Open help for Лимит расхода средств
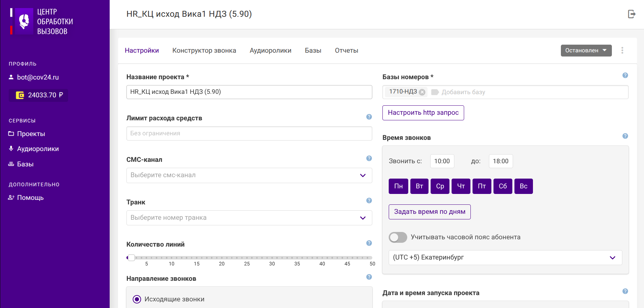 click(369, 117)
